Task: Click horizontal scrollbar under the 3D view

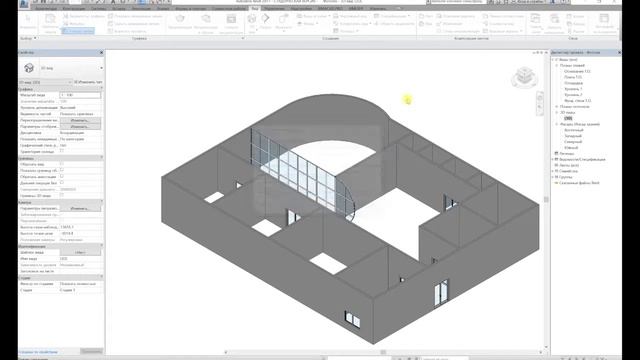Action: tap(383, 352)
